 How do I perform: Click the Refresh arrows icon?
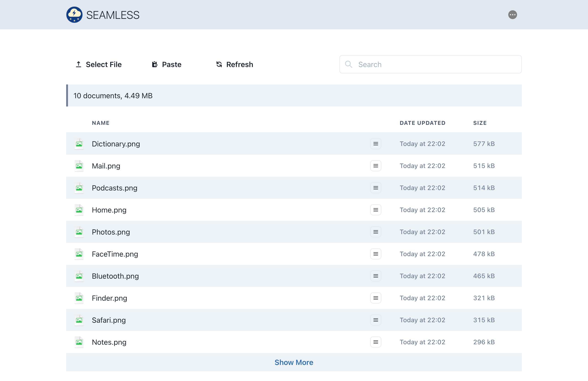tap(219, 64)
